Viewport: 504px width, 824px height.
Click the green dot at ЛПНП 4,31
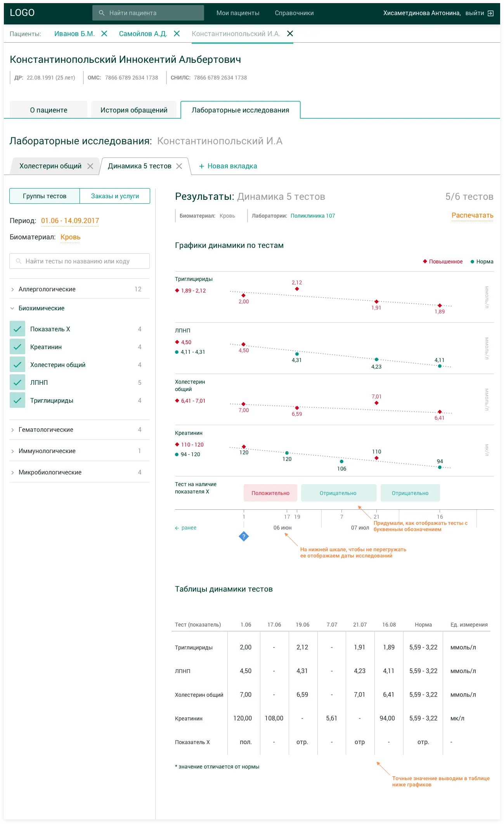[x=297, y=354]
